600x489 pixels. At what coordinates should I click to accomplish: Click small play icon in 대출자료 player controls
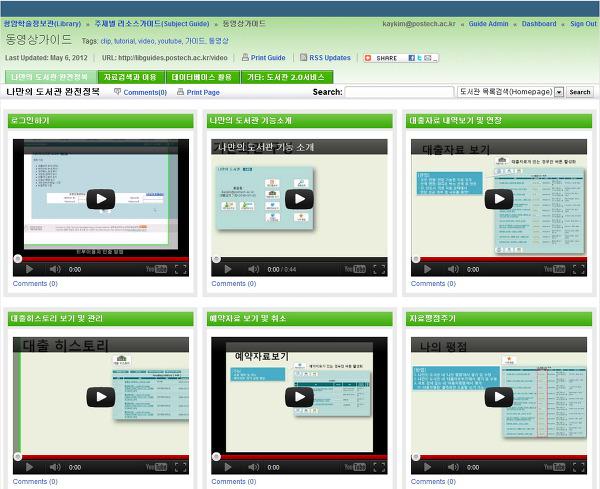[x=427, y=269]
